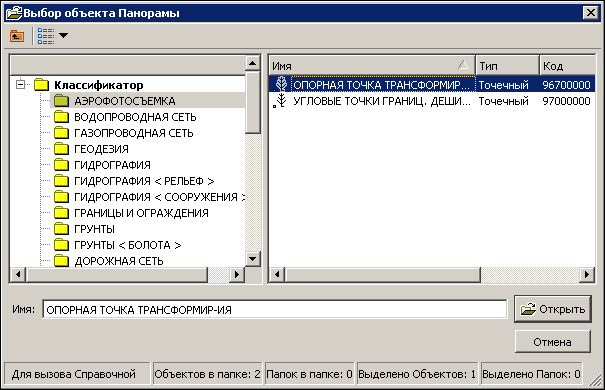Click the Точечный type of ОПОРНАЯ ТОЧКА
The height and width of the screenshot is (390, 605).
tap(504, 85)
